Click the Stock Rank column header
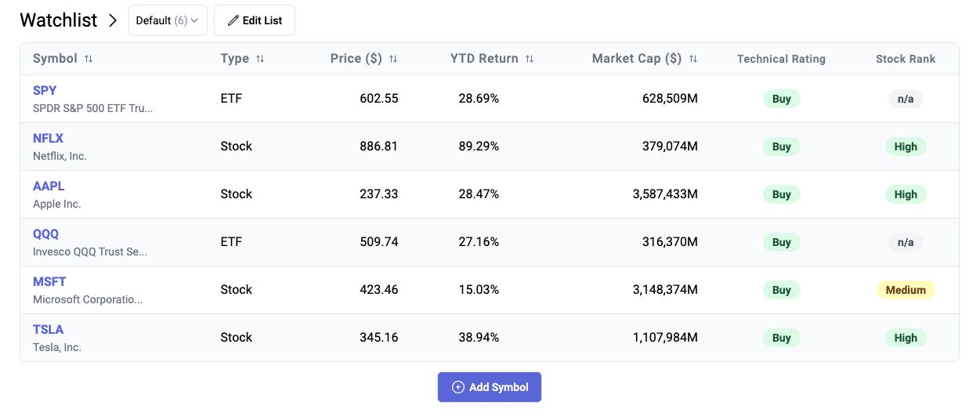The width and height of the screenshot is (980, 420). coord(906,59)
